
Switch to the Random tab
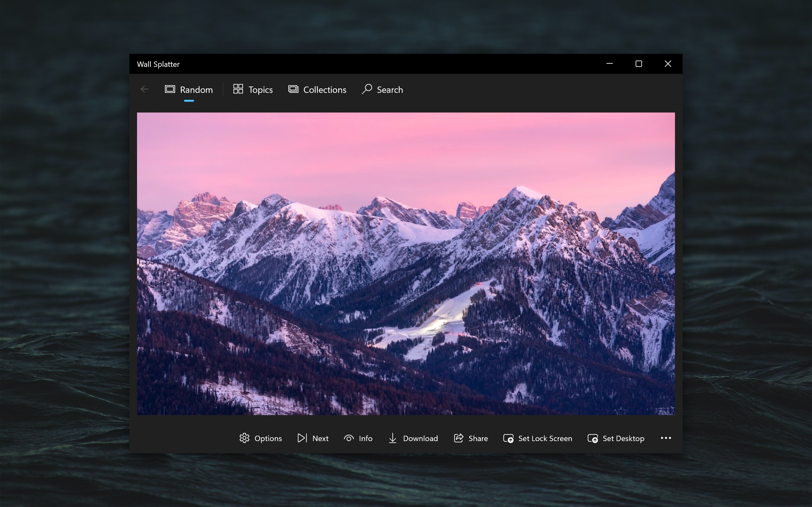tap(189, 90)
